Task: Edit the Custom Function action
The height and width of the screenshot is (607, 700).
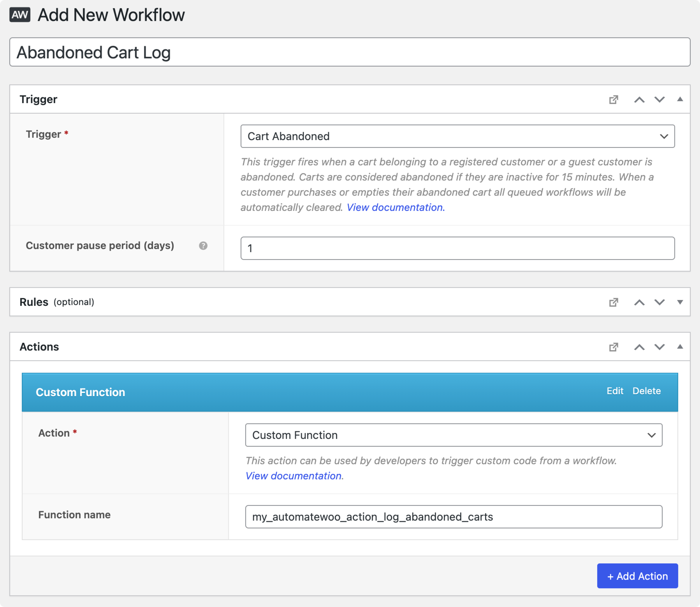Action: (x=615, y=391)
